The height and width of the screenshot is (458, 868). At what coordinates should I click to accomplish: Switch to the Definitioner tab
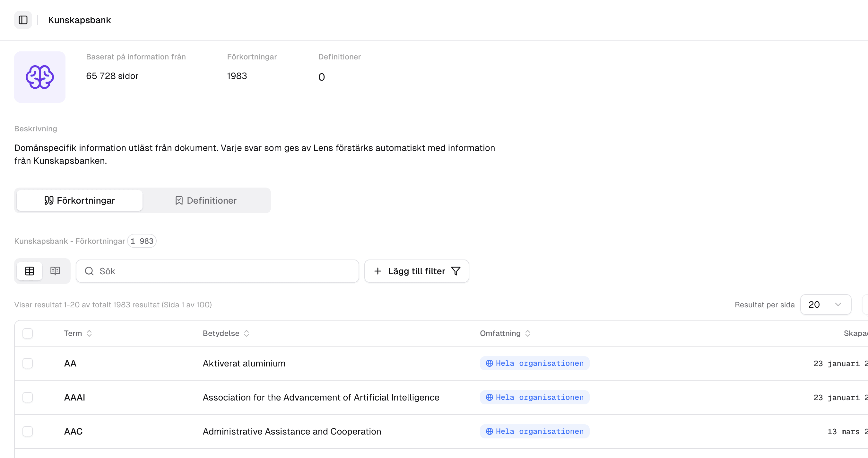[206, 200]
